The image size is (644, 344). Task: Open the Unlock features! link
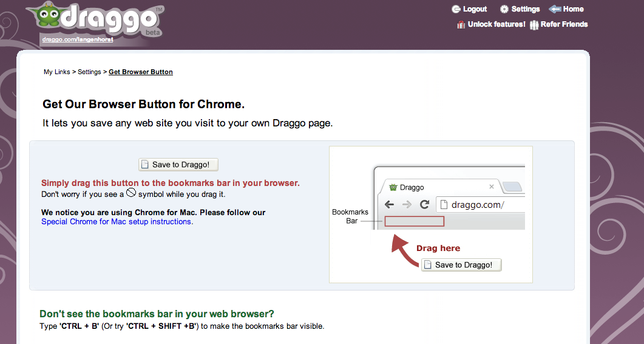497,24
